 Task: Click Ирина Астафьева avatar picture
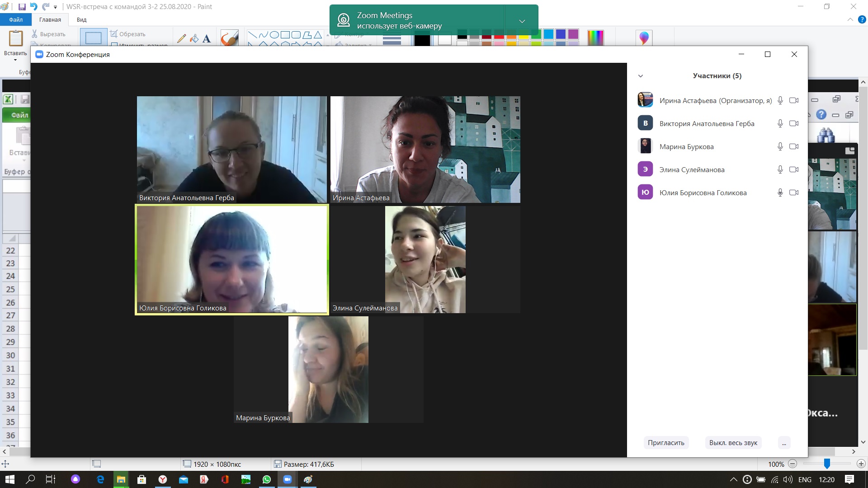click(x=645, y=100)
